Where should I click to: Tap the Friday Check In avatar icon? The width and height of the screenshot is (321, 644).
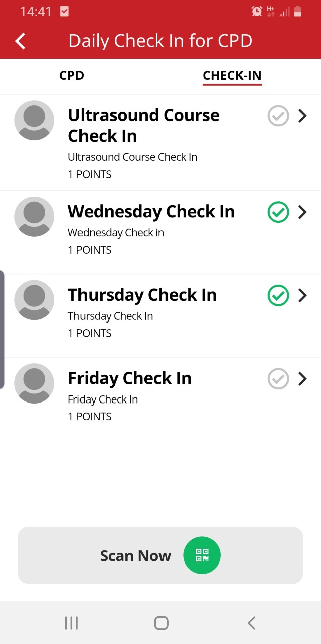pyautogui.click(x=34, y=383)
